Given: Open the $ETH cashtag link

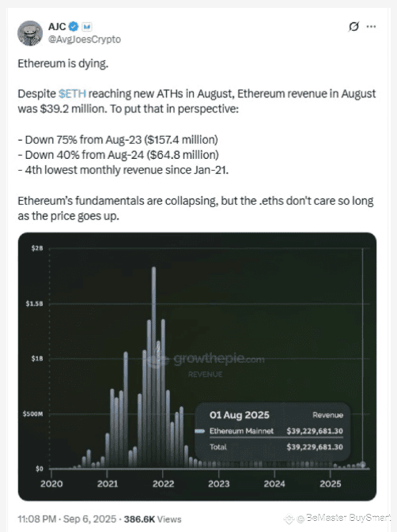Looking at the screenshot, I should click(72, 93).
